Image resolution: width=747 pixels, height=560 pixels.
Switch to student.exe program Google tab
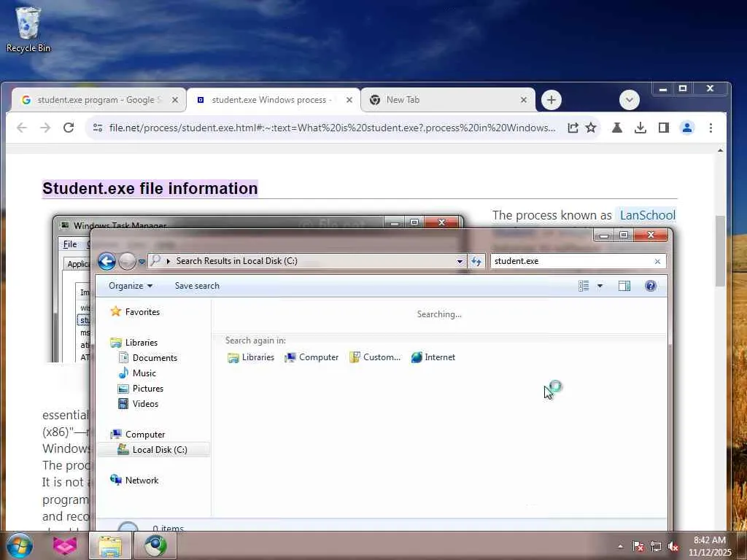point(98,100)
